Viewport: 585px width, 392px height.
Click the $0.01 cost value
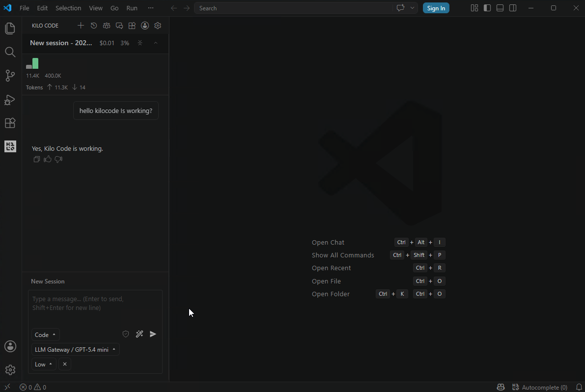107,43
